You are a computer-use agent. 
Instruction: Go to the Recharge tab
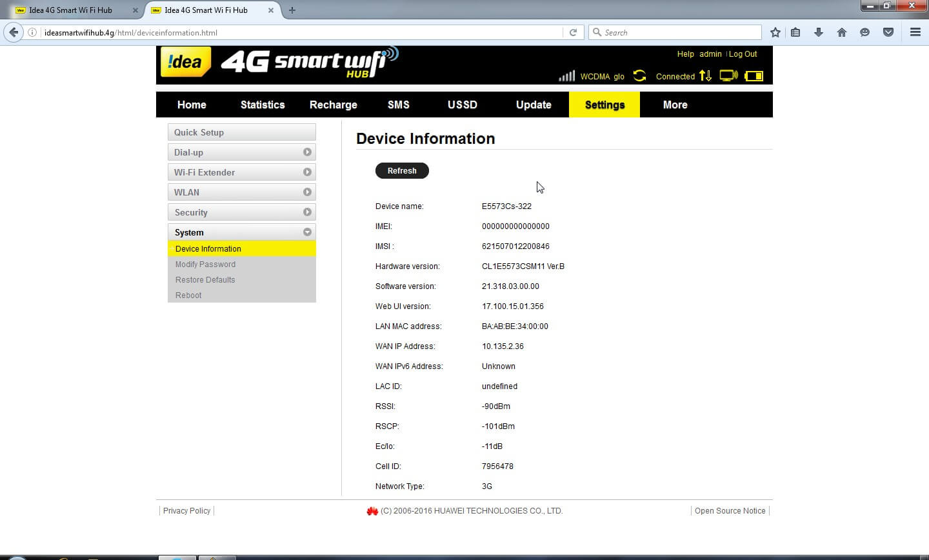(x=333, y=105)
